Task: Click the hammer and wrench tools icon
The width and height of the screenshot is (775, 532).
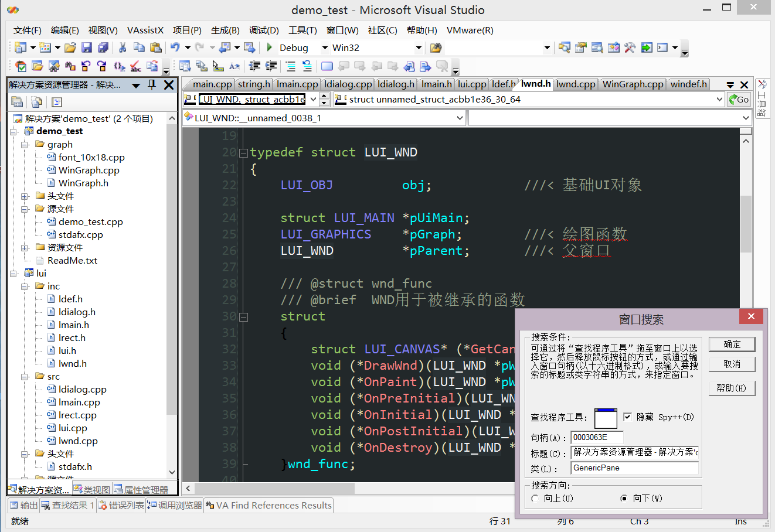Action: (x=630, y=47)
